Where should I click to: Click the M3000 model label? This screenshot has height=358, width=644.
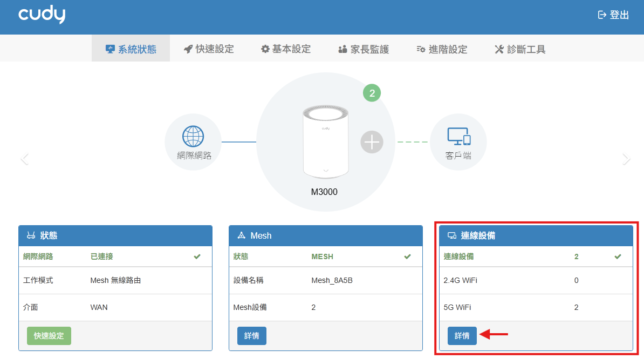point(324,192)
